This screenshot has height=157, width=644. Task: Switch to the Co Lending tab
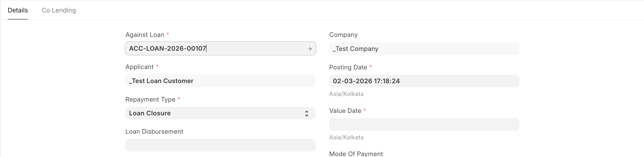pyautogui.click(x=58, y=10)
